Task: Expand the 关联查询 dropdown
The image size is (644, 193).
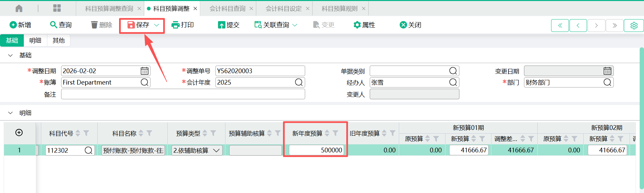Action: point(295,25)
